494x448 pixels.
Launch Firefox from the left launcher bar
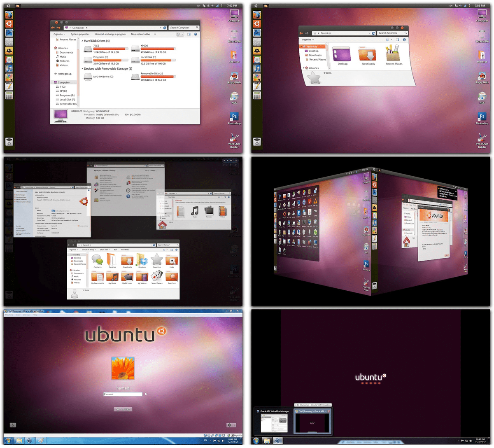coord(9,14)
